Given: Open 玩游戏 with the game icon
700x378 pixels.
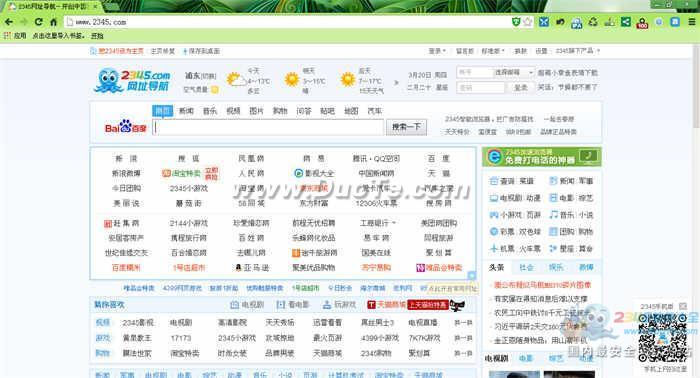Looking at the screenshot, I should point(339,305).
